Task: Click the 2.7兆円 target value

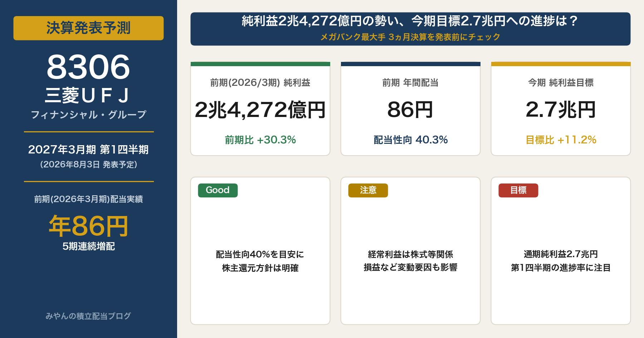Action: (561, 109)
